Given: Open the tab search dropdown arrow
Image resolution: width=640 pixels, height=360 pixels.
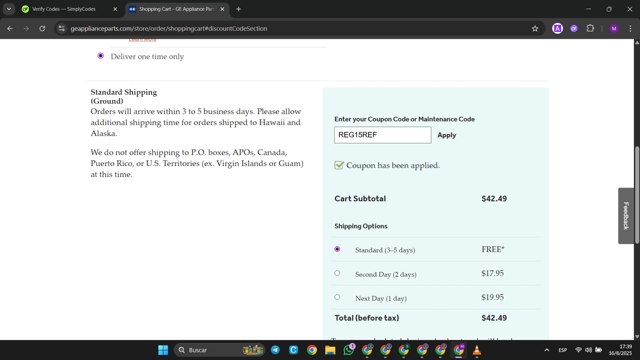Looking at the screenshot, I should coord(9,9).
